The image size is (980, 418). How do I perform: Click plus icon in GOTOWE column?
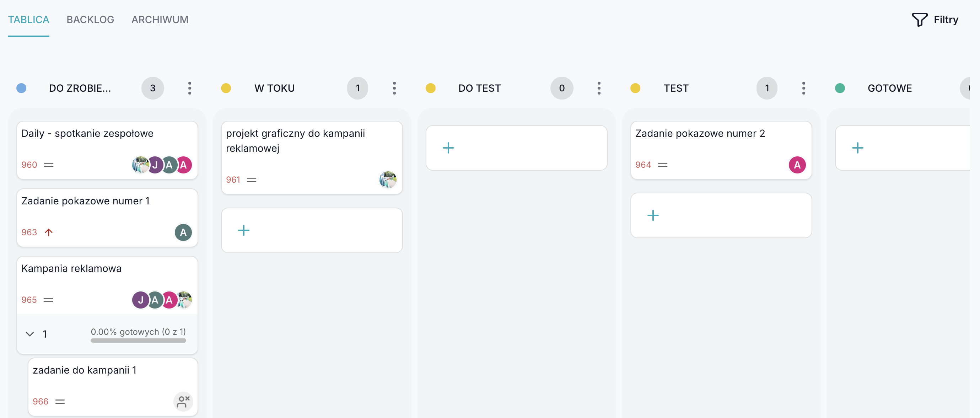[857, 148]
